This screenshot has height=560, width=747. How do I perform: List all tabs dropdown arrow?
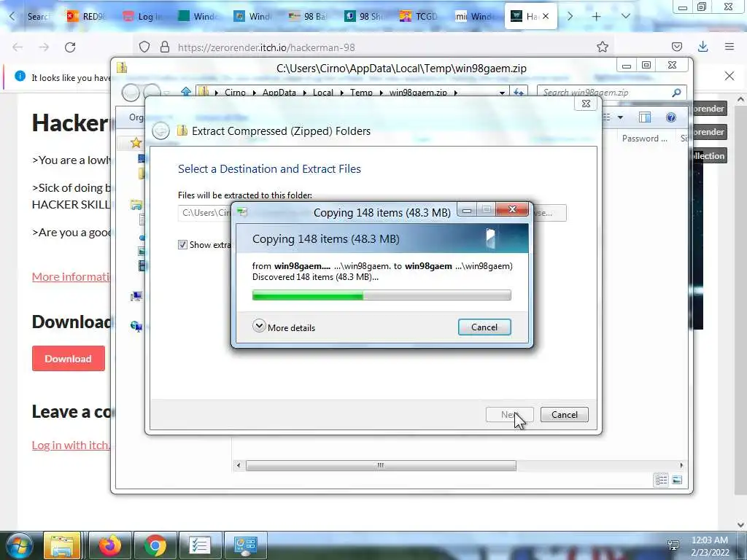tap(626, 16)
